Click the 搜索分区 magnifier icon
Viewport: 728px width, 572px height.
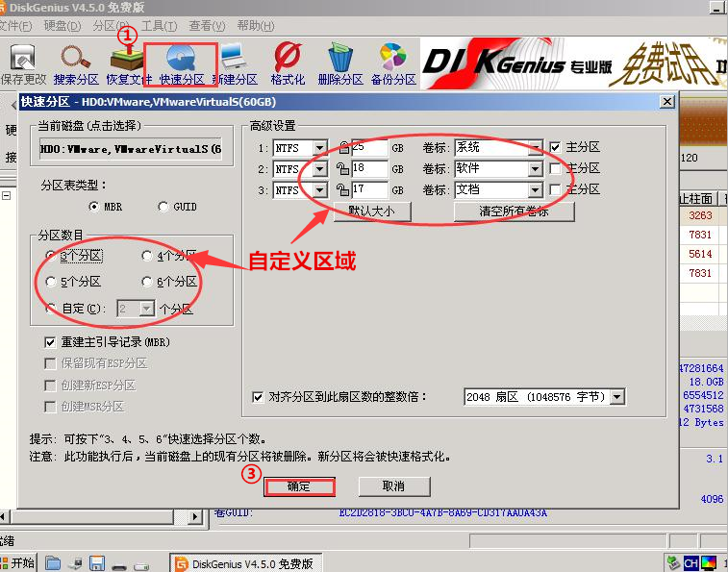pos(76,64)
